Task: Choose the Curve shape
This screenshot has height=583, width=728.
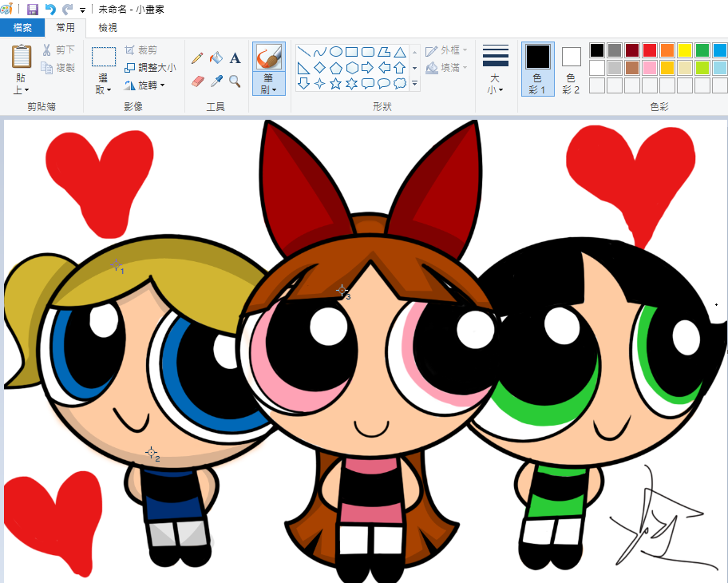Action: (x=320, y=52)
